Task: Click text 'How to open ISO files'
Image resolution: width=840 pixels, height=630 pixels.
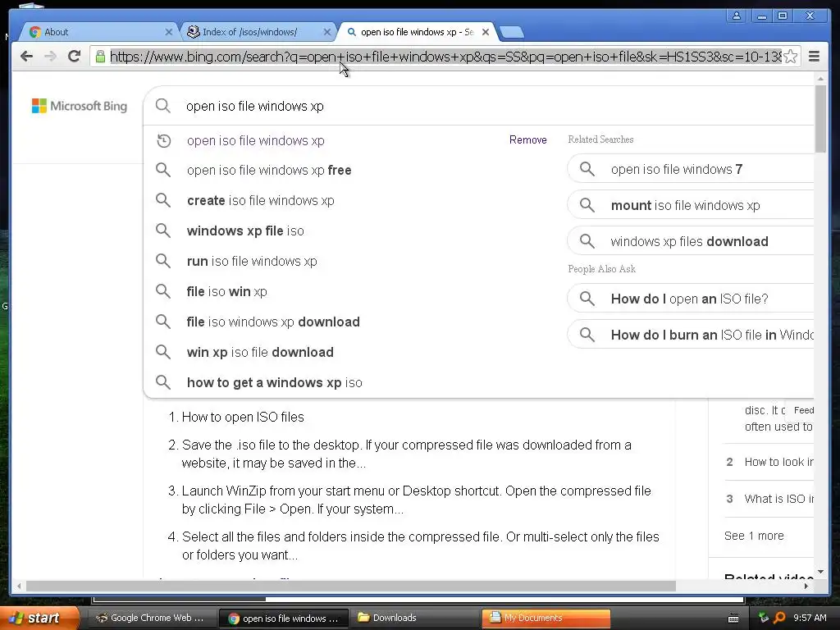Action: 243,417
